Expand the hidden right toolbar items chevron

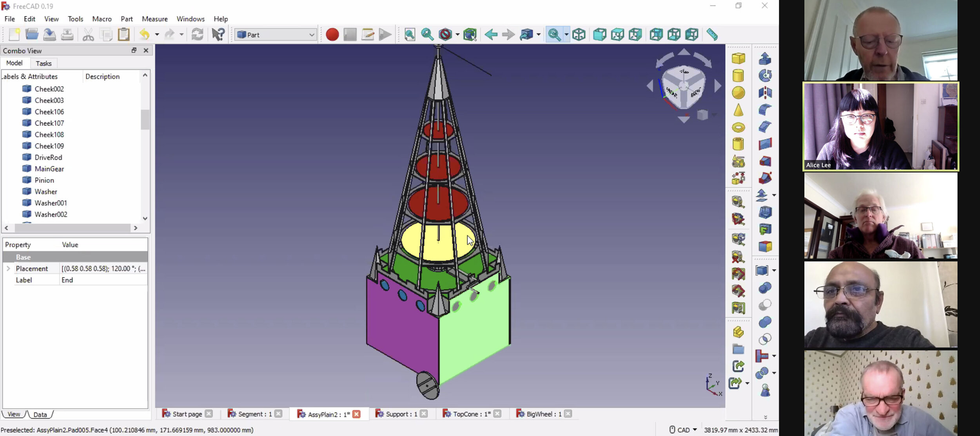click(x=765, y=417)
